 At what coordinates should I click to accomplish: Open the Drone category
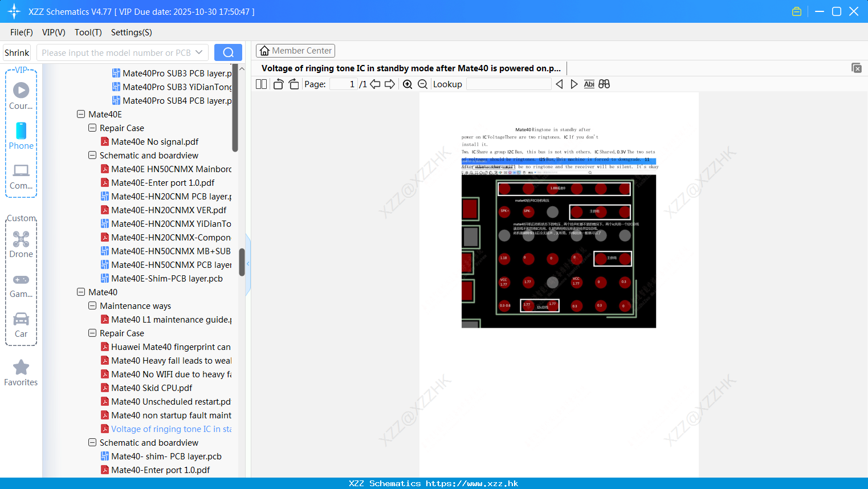pos(21,244)
